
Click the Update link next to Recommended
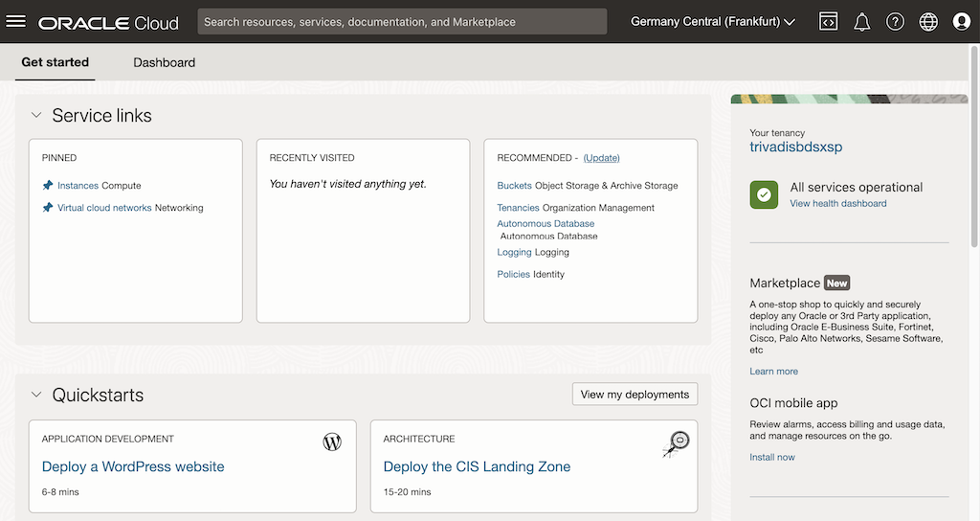pos(601,158)
